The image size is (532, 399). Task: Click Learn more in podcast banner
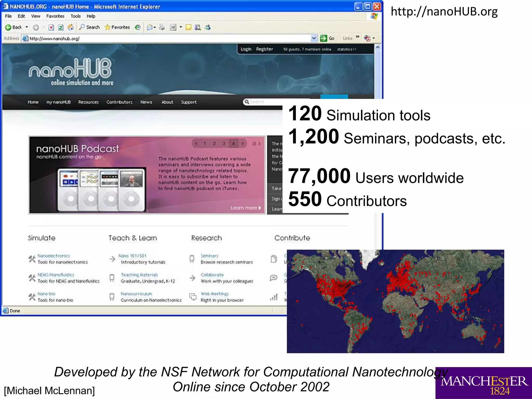tap(246, 208)
